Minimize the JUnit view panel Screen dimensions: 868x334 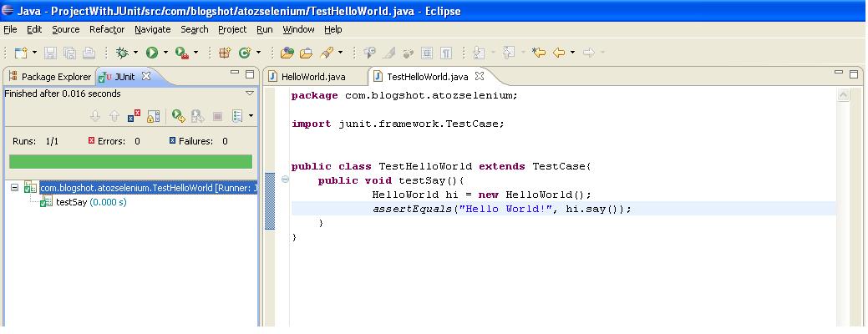(235, 73)
